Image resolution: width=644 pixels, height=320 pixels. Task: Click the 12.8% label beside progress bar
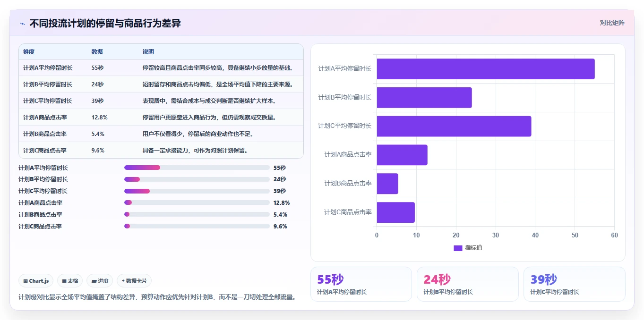click(282, 203)
